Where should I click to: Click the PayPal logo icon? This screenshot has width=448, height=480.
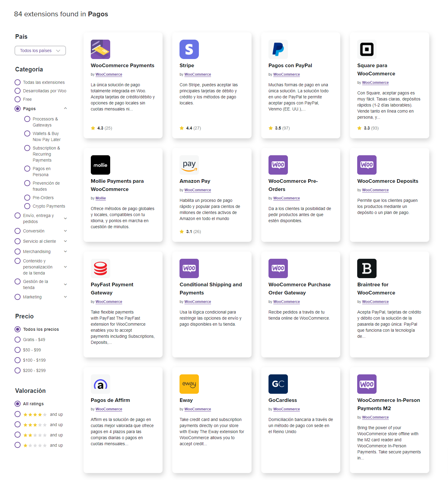coord(278,49)
